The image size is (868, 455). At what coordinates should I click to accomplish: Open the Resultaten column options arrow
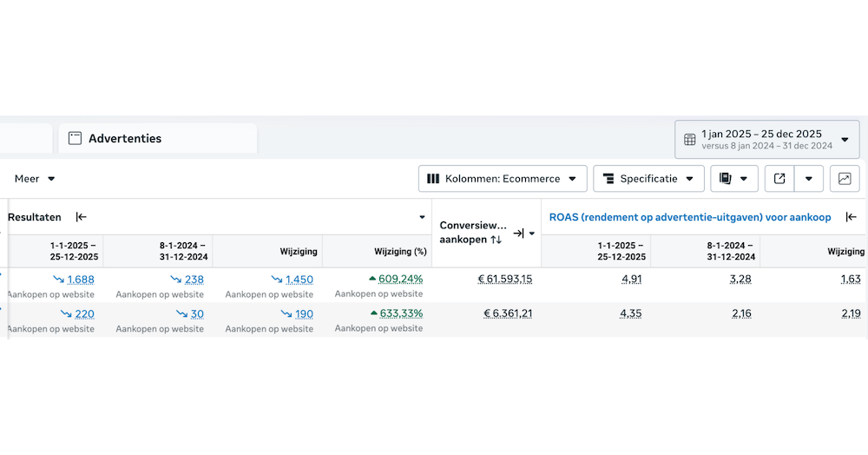point(423,217)
